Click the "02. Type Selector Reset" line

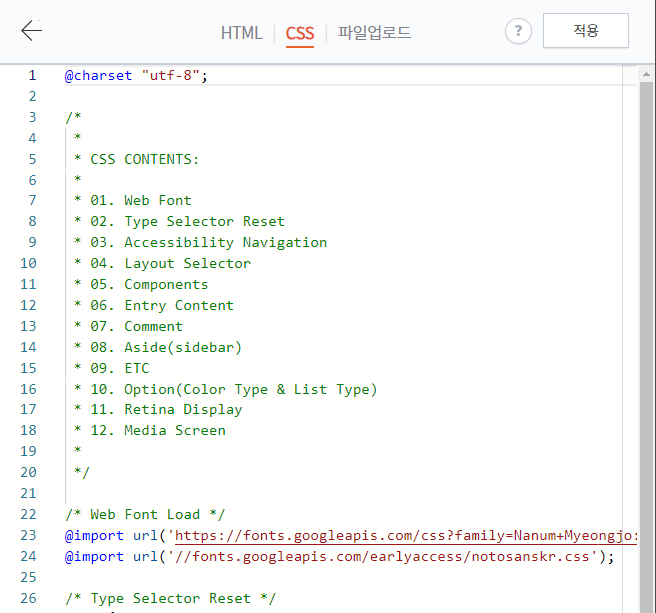pos(179,221)
